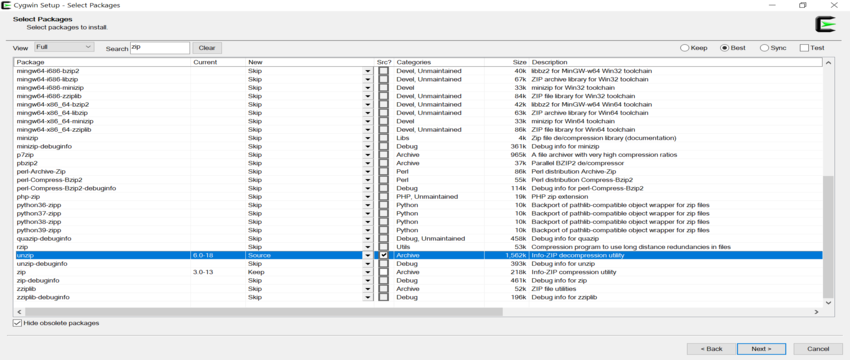Click the Cygwin logo icon at top right
The width and height of the screenshot is (850, 360).
tap(826, 24)
